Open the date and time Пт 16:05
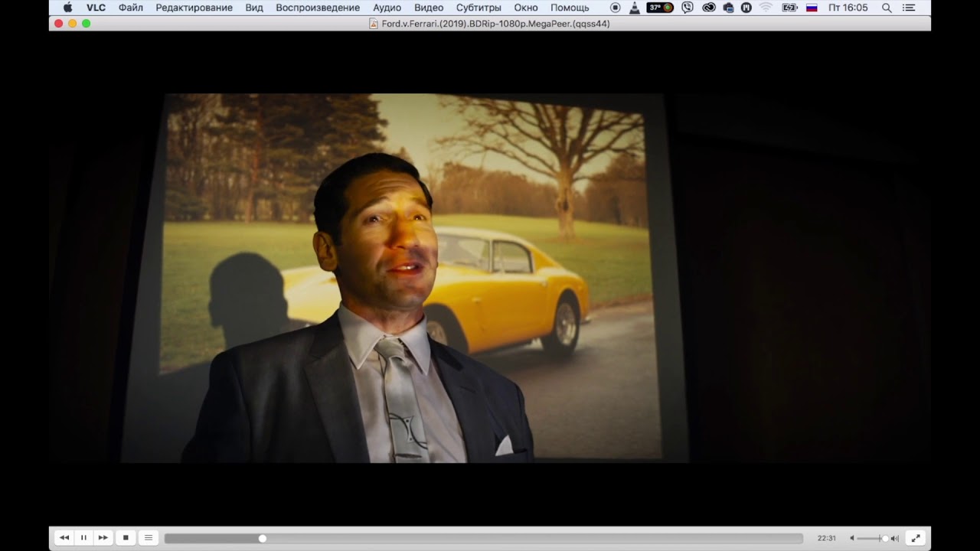 pyautogui.click(x=848, y=8)
